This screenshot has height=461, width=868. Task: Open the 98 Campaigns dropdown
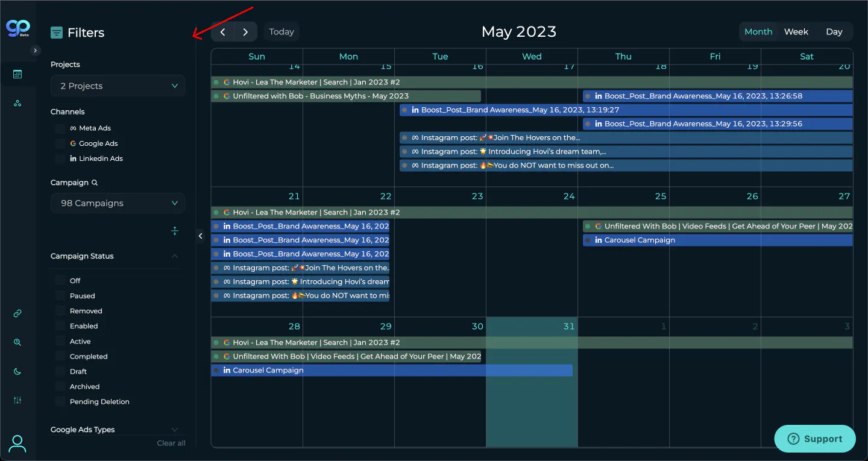118,203
